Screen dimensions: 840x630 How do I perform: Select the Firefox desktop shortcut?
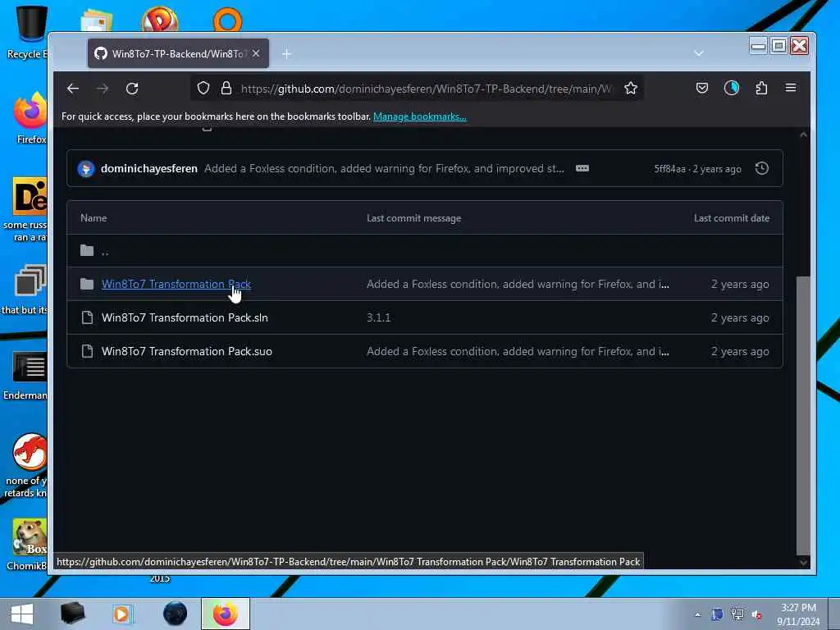[x=31, y=118]
